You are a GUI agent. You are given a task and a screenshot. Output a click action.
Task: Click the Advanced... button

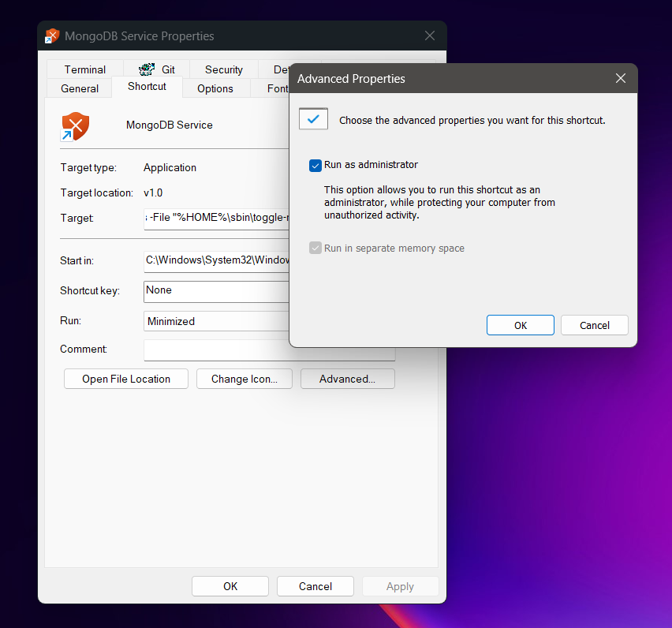click(348, 379)
